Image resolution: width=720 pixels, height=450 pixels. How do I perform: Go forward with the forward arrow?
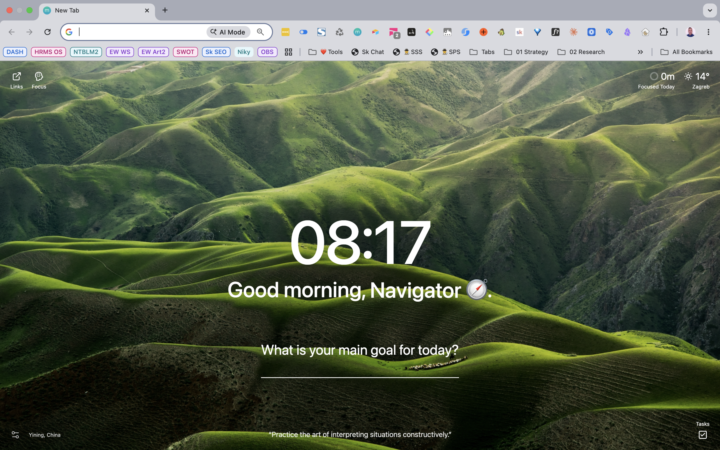29,32
